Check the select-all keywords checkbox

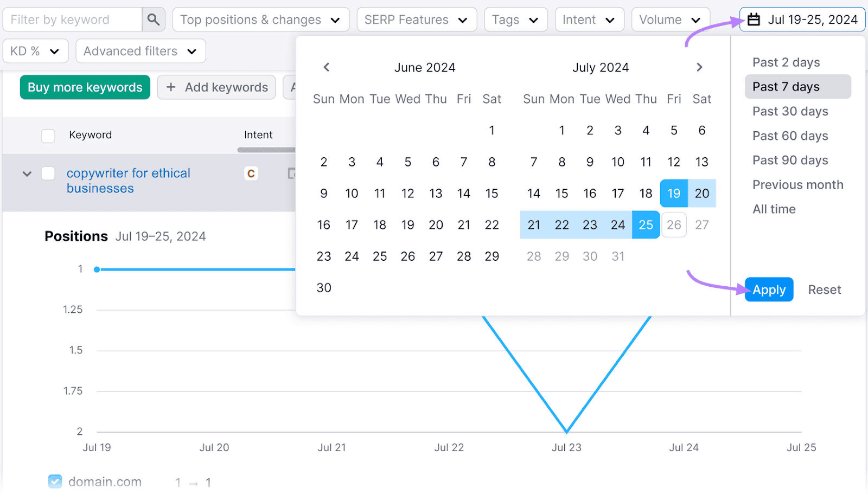pos(48,136)
